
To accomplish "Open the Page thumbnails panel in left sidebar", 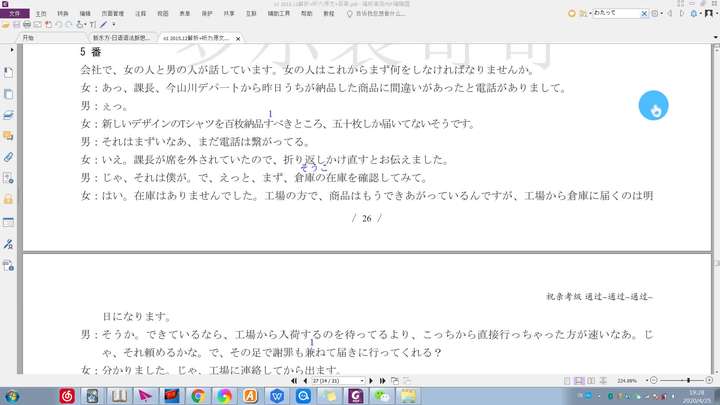I will tap(8, 94).
